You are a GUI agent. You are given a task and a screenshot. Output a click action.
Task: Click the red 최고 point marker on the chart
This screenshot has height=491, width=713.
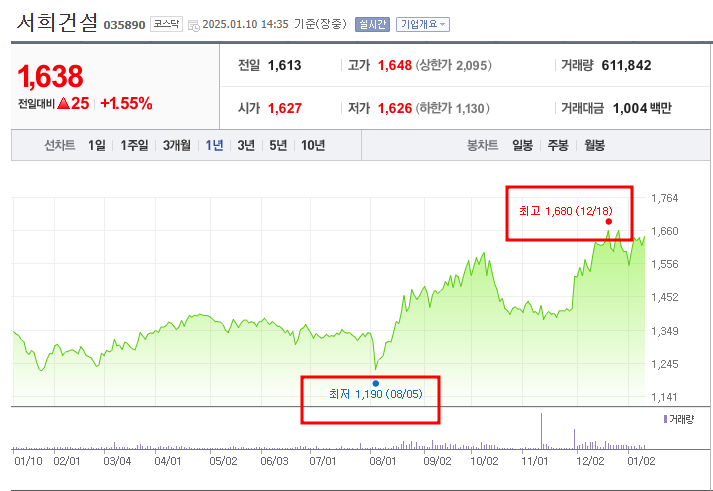coord(609,221)
